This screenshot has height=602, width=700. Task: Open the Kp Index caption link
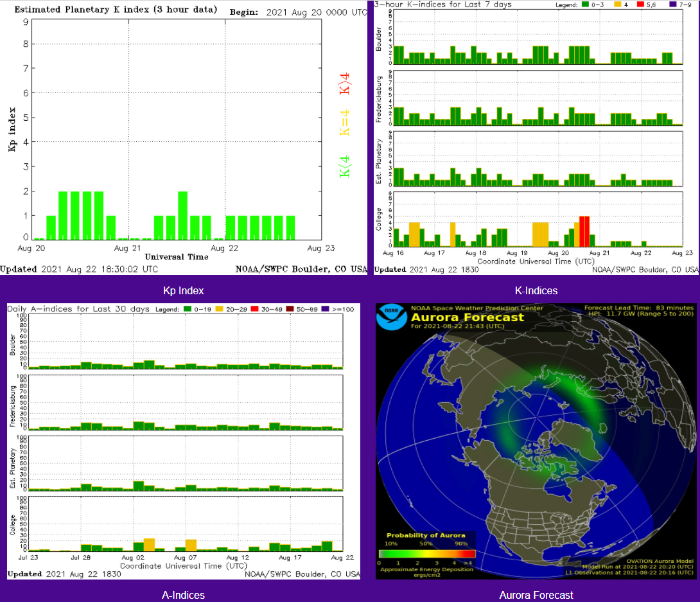(183, 290)
